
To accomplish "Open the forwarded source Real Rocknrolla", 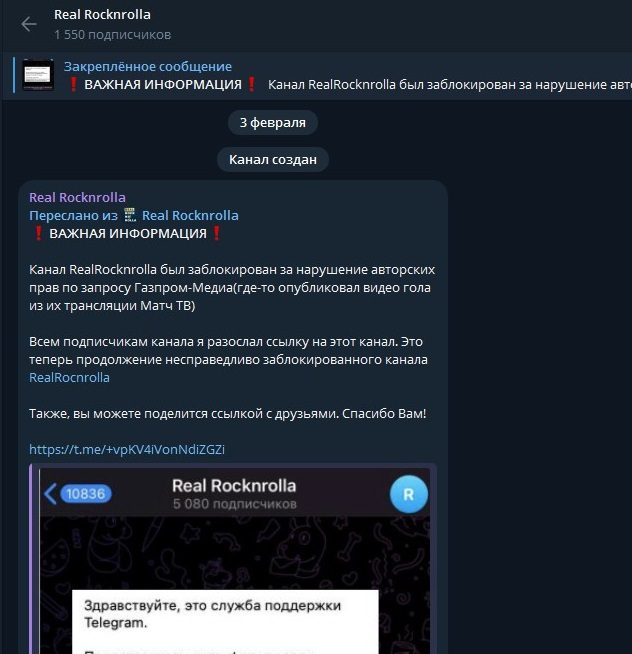I will [190, 215].
